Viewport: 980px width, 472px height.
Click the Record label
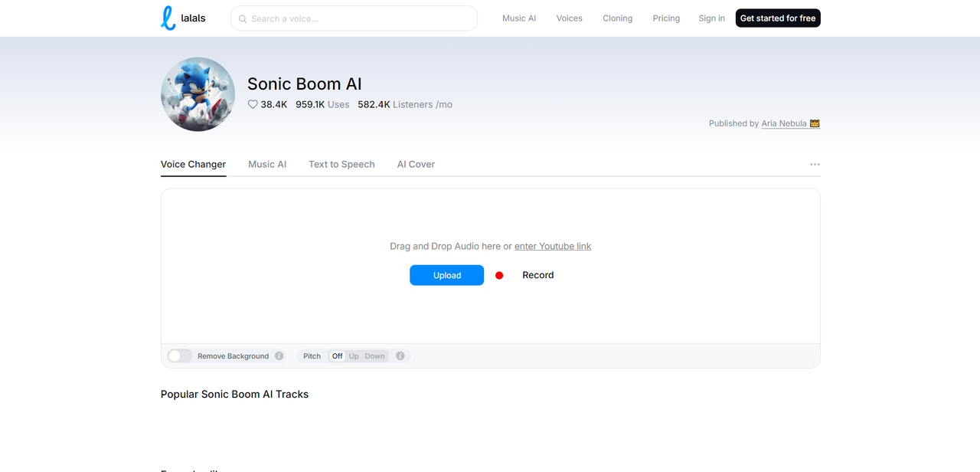pyautogui.click(x=538, y=275)
